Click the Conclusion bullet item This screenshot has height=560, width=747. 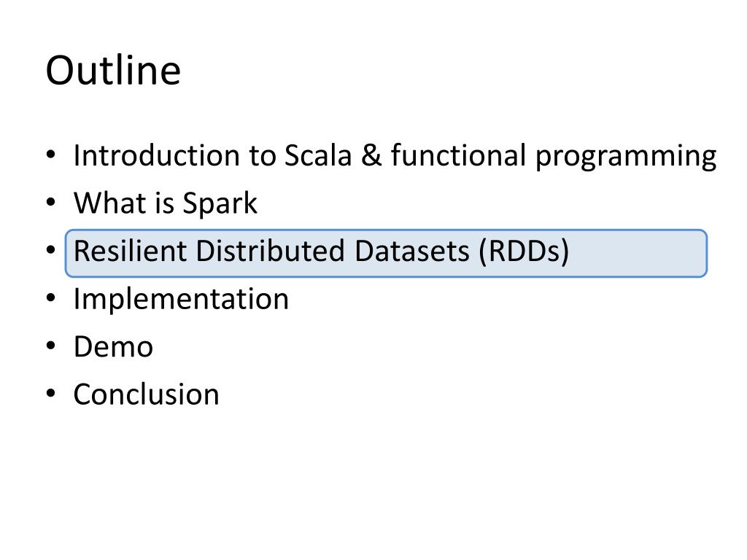(x=146, y=394)
